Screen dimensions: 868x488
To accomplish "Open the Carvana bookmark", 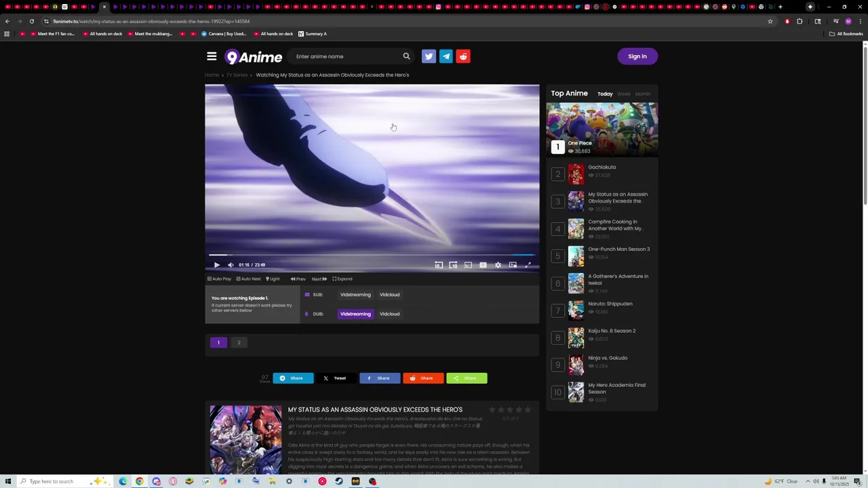I will tap(224, 33).
